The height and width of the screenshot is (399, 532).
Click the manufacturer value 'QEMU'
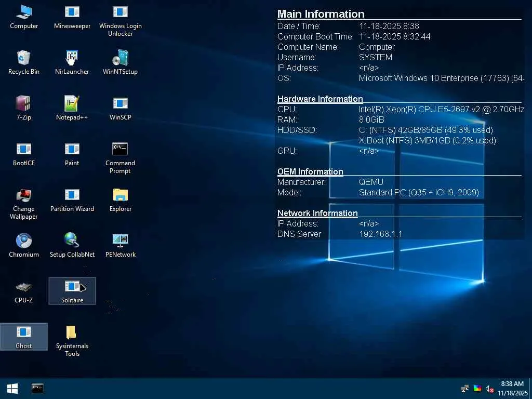371,182
